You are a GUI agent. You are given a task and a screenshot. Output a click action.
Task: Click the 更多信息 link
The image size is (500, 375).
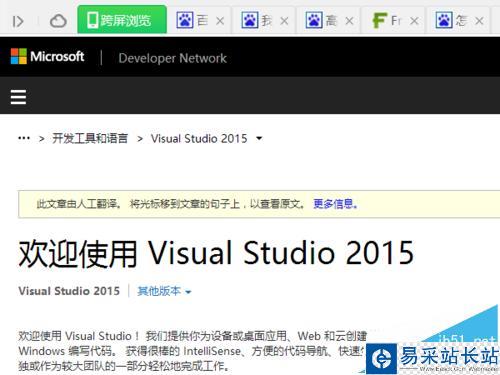[335, 204]
